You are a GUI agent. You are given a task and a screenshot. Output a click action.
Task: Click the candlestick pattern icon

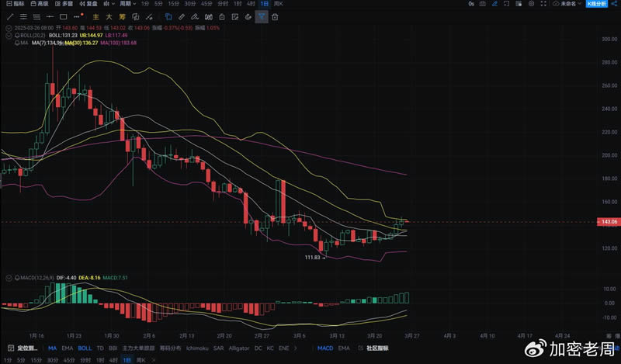click(208, 17)
